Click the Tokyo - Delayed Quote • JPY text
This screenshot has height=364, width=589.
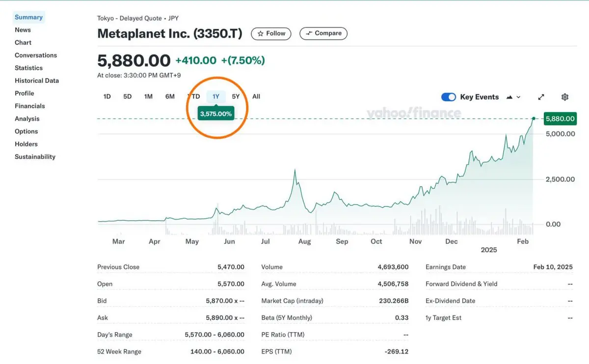tap(138, 18)
